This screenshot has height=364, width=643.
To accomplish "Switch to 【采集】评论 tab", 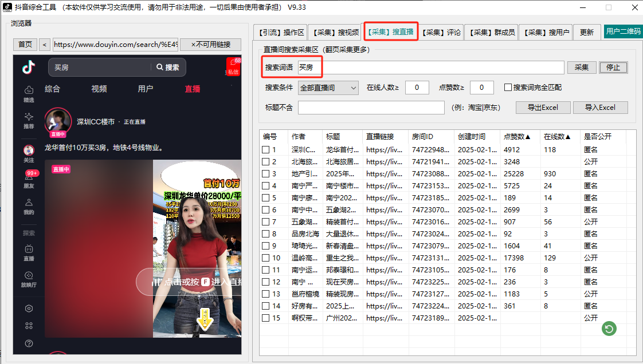I will [441, 33].
